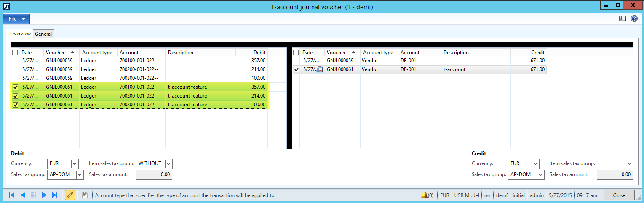Screen dimensions: 644x203
Task: Uncheck the GNJL000061 vendor credit row
Action: click(x=296, y=69)
